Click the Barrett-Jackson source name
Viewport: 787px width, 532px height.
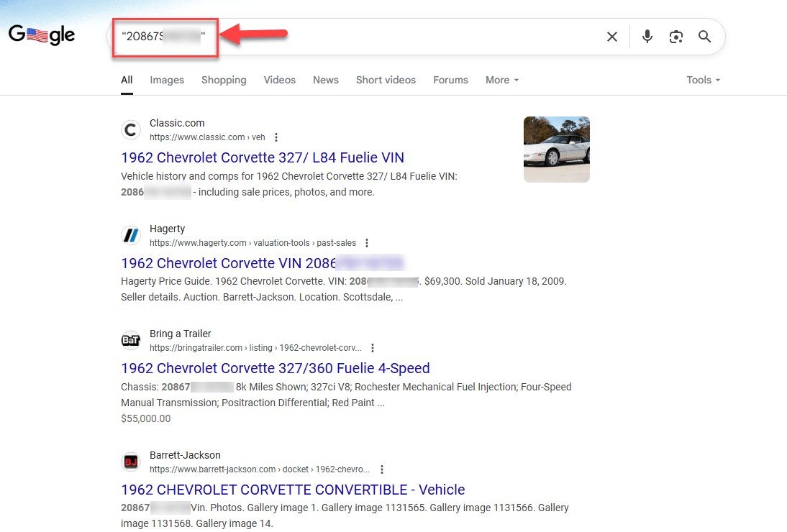185,455
